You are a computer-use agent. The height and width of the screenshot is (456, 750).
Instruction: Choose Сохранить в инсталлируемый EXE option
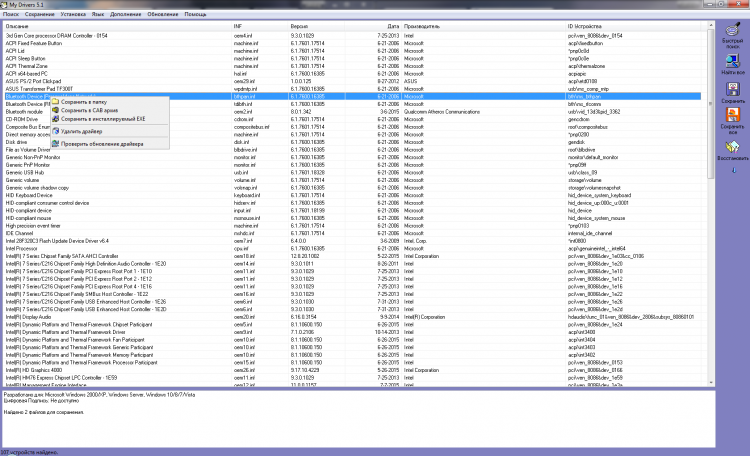click(110, 119)
